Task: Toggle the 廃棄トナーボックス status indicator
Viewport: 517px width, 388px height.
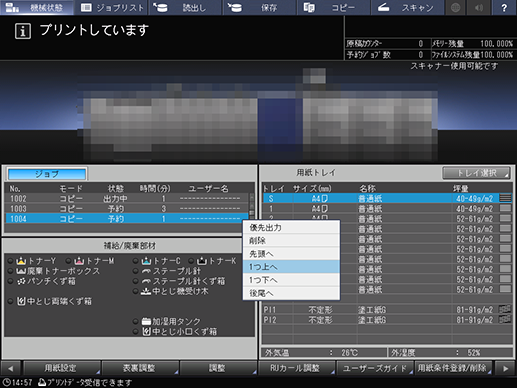Action: pos(10,271)
